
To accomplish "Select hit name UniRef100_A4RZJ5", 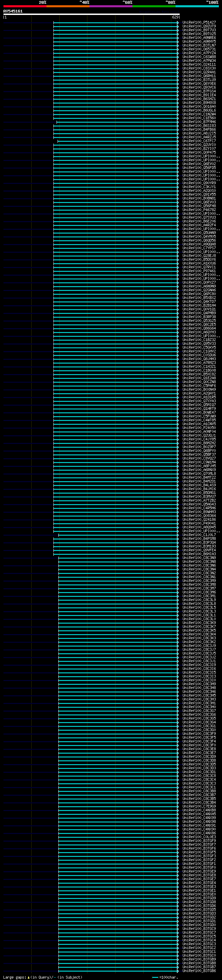I will point(199,137).
